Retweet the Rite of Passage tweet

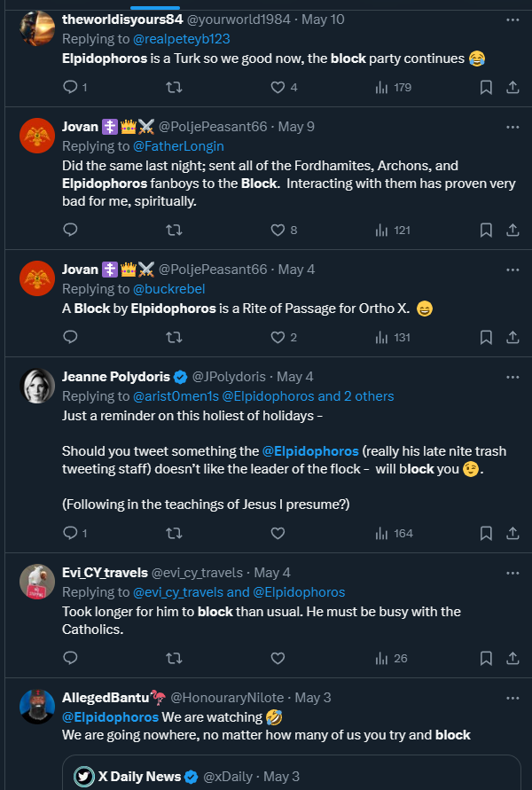coord(175,337)
